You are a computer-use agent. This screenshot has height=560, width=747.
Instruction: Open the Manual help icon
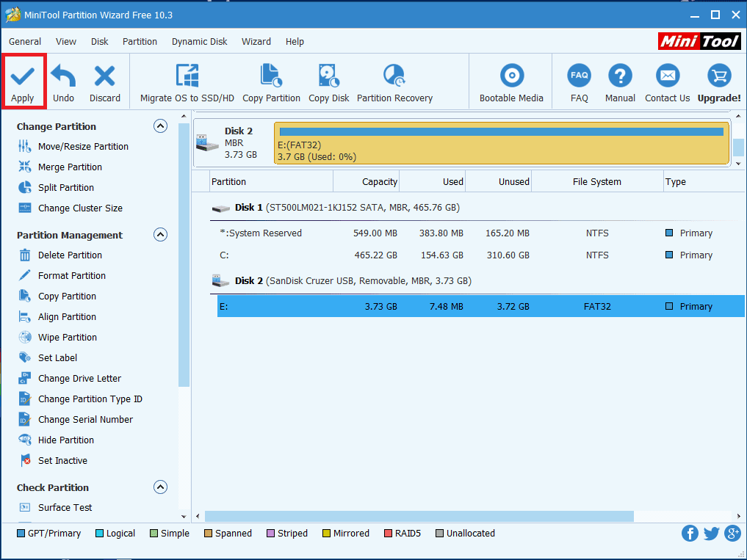(x=620, y=76)
